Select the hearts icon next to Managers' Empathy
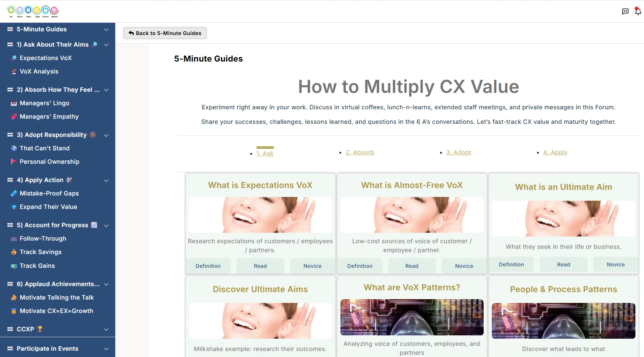The image size is (644, 357). [14, 116]
